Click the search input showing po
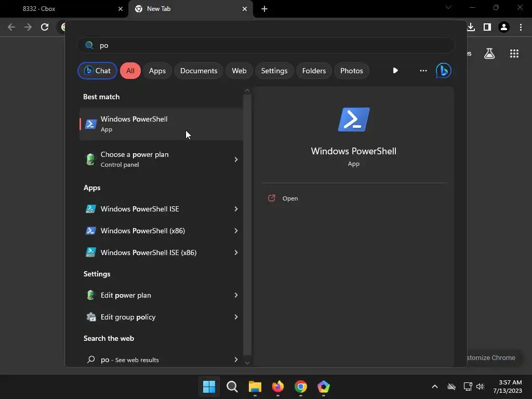The width and height of the screenshot is (532, 399). pos(265,45)
